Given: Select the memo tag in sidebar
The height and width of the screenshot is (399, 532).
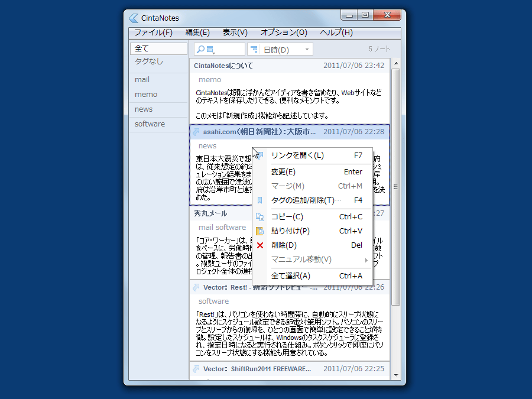Looking at the screenshot, I should point(146,95).
